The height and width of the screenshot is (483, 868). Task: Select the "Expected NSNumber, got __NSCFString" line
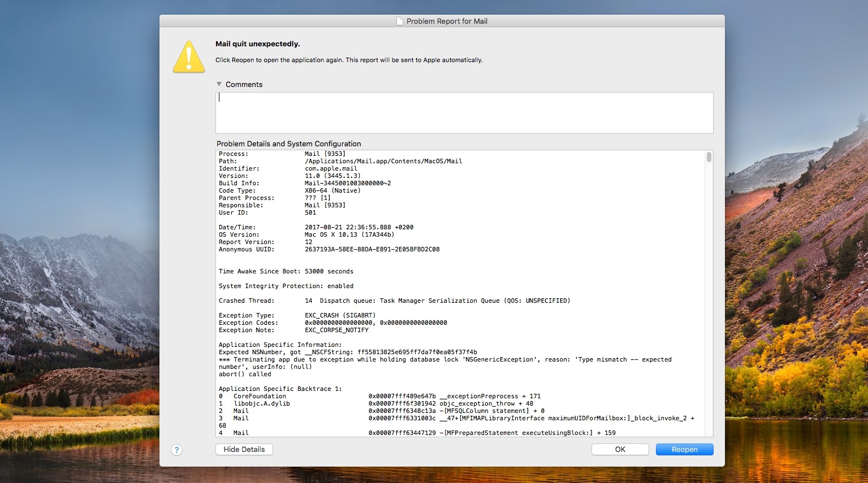coord(348,352)
